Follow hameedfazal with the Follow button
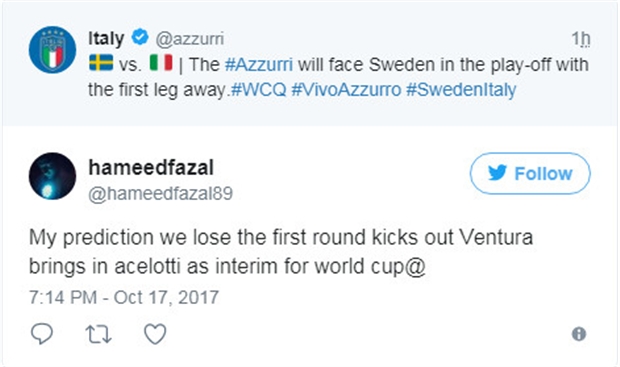This screenshot has width=620, height=367. [x=530, y=174]
